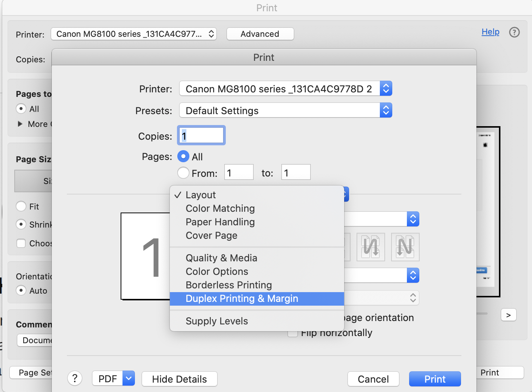Select the From page range radio button

183,173
